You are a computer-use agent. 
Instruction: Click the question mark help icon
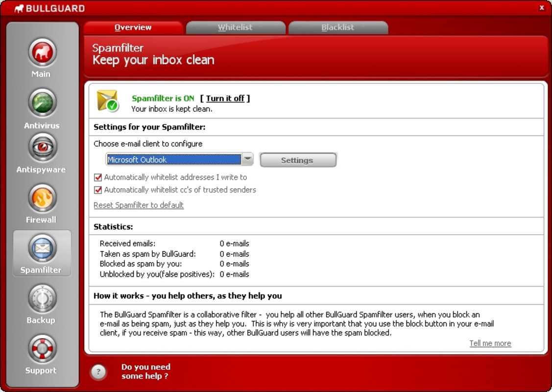tap(98, 371)
